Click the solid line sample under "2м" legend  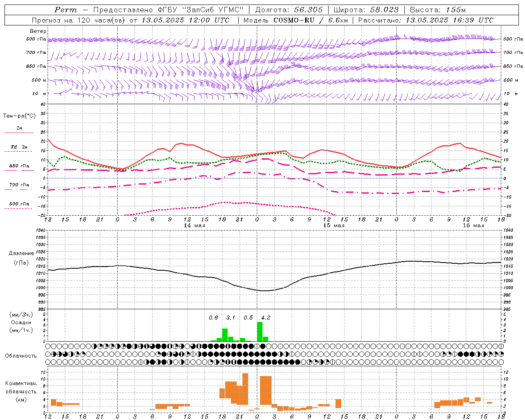click(19, 132)
